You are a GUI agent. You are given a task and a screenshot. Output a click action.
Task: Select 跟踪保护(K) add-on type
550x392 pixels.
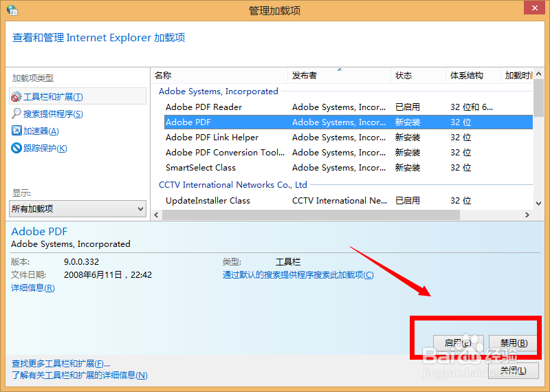point(45,148)
